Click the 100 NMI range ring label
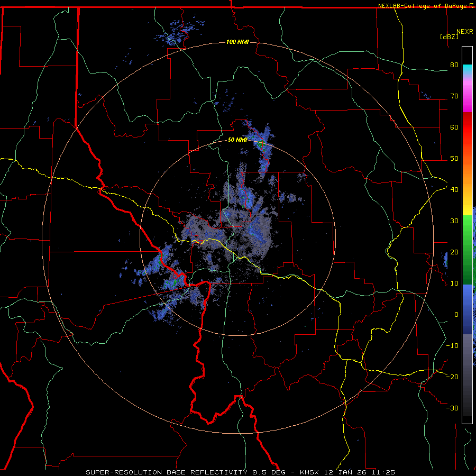Viewport: 476px width, 476px height. (x=237, y=42)
